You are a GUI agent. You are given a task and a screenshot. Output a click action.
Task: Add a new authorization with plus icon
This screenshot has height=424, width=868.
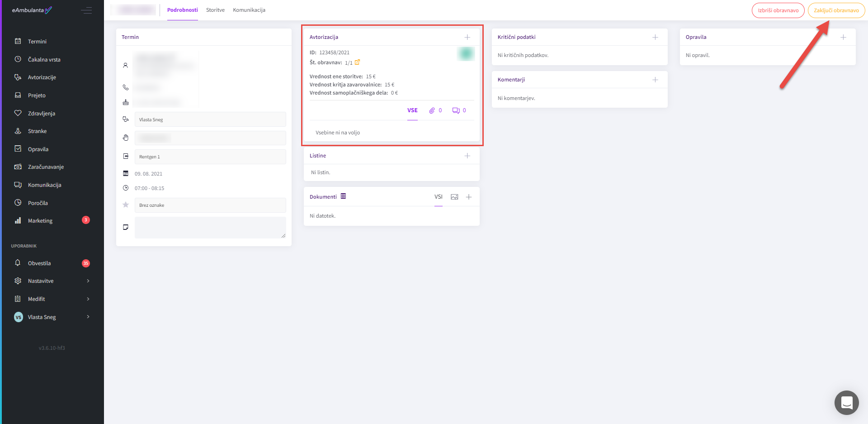click(x=467, y=37)
